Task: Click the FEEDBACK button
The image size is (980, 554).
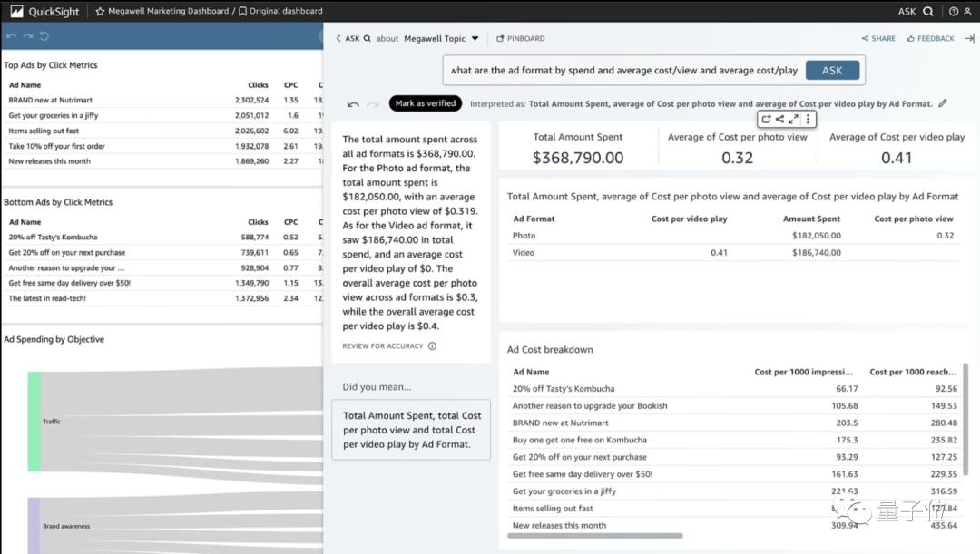Action: coord(931,38)
